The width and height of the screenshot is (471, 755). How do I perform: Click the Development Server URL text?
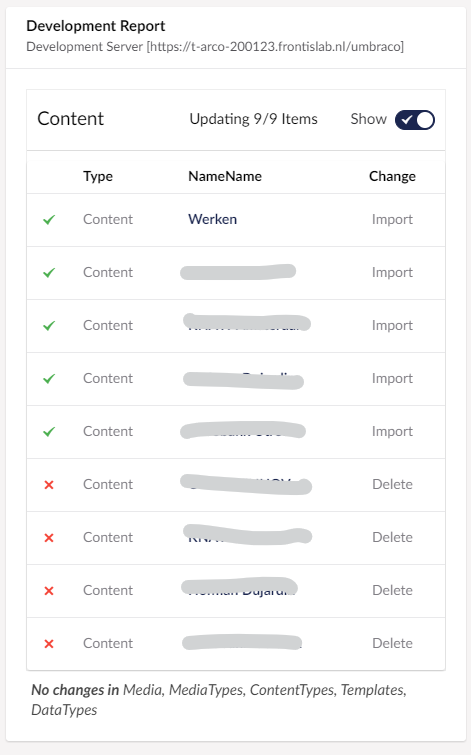point(215,47)
